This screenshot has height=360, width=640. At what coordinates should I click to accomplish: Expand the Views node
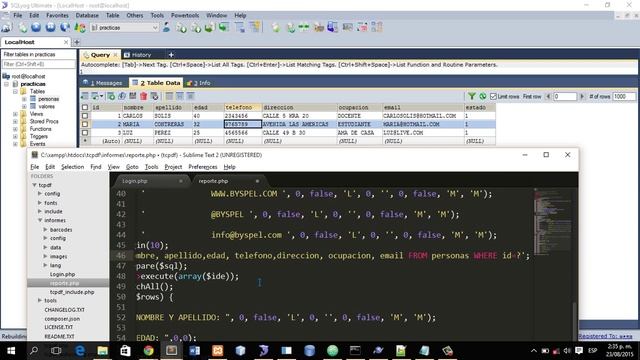[x=16, y=114]
